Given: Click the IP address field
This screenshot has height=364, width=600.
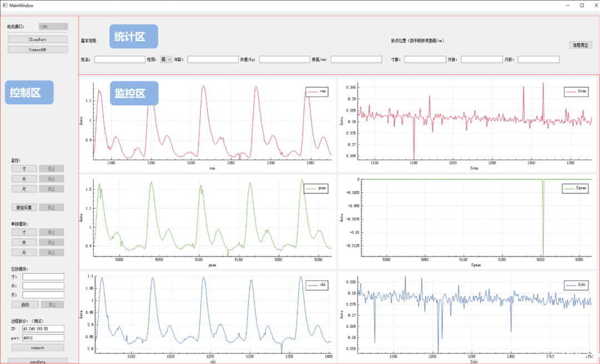Looking at the screenshot, I should (43, 329).
